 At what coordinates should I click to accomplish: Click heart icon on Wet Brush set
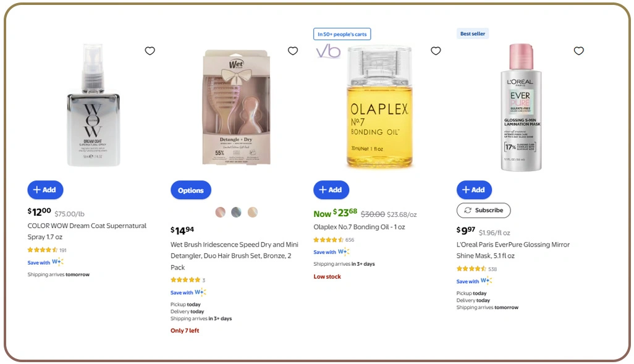click(293, 51)
